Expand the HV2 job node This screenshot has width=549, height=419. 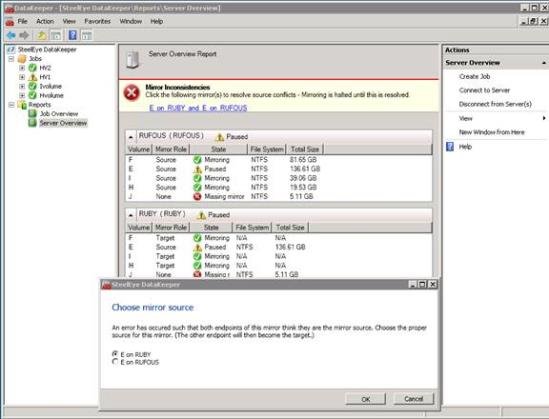(22, 68)
